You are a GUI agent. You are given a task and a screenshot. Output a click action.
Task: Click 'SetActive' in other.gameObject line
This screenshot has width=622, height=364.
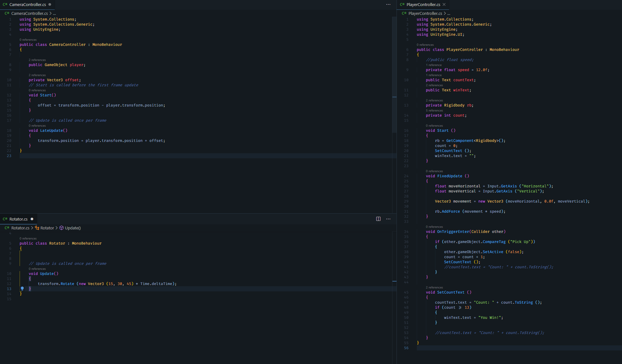click(x=493, y=252)
